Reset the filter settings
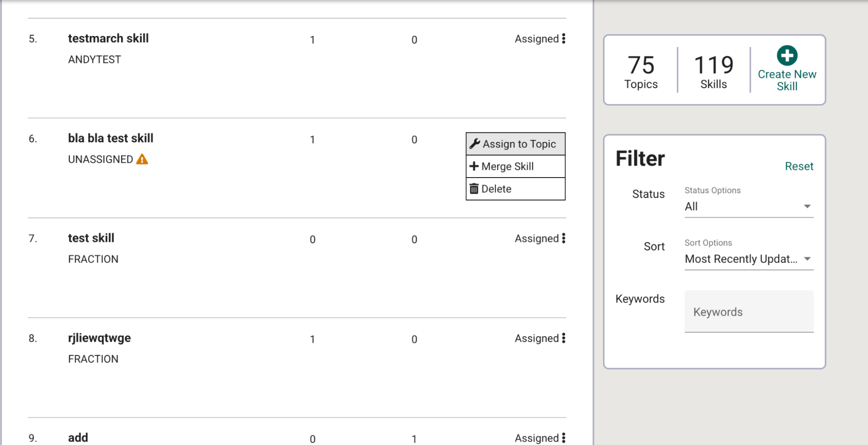Viewport: 868px width, 445px height. pos(799,166)
